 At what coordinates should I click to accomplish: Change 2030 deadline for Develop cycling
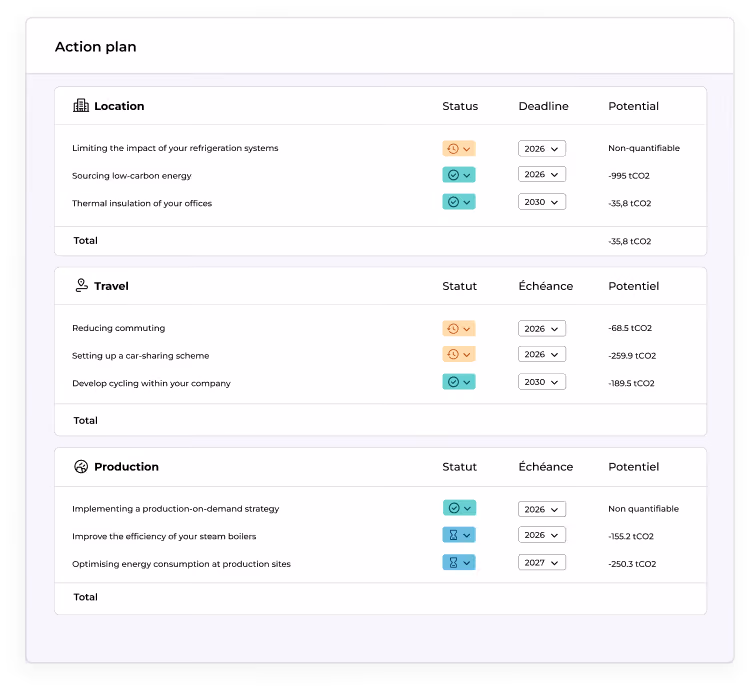pos(542,382)
